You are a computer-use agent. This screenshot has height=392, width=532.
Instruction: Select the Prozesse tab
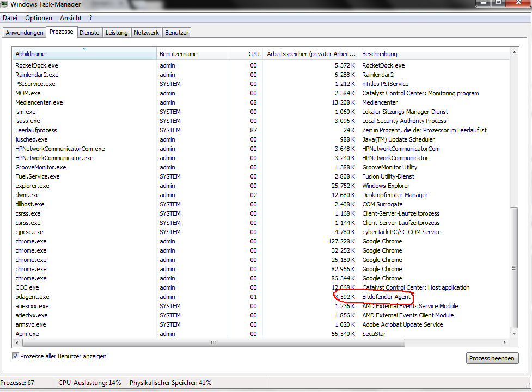[62, 32]
